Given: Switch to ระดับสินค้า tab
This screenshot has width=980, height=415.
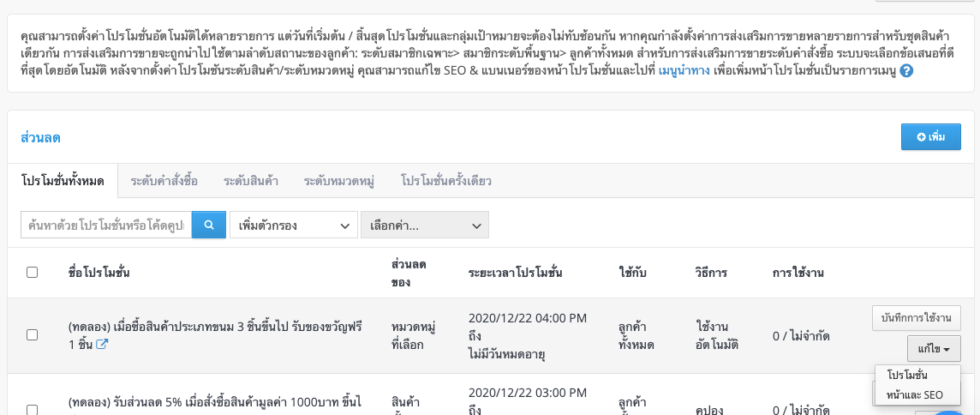Looking at the screenshot, I should click(251, 182).
